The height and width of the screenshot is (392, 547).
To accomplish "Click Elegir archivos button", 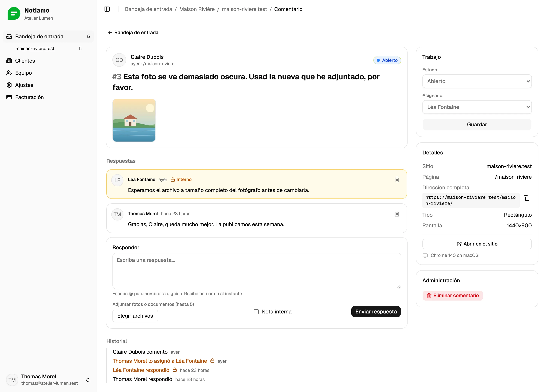I will pos(135,316).
